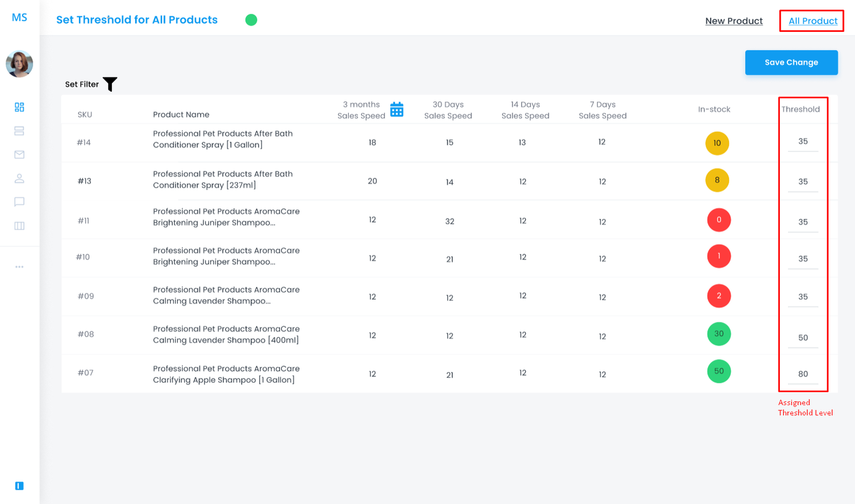Click 14 days speed value 13 for #14
The height and width of the screenshot is (504, 855).
[522, 143]
